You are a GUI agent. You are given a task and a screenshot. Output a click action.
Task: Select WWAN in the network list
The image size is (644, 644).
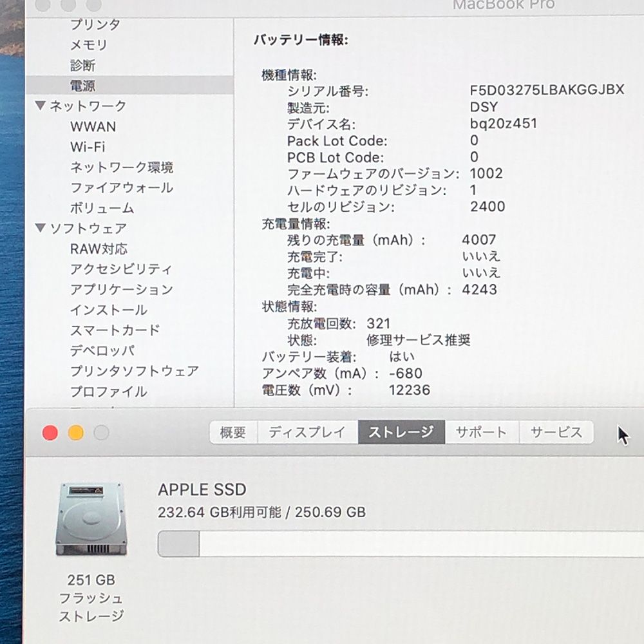[93, 126]
